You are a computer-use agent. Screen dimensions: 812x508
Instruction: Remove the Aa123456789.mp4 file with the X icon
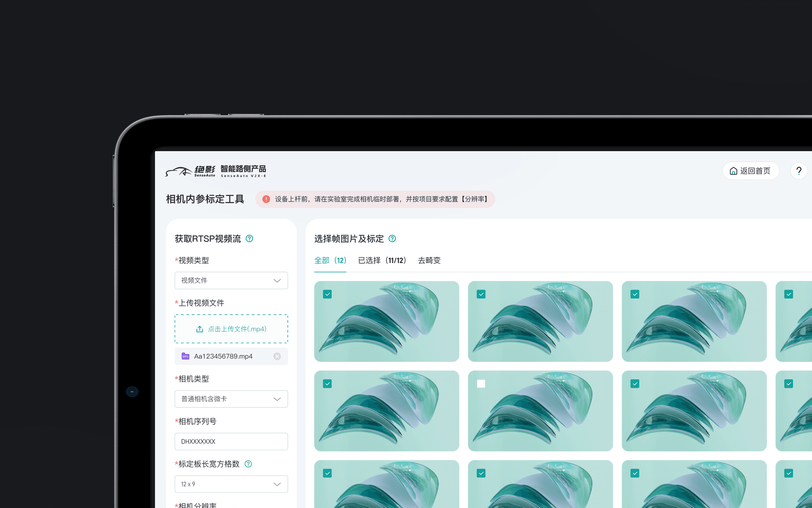pos(277,356)
